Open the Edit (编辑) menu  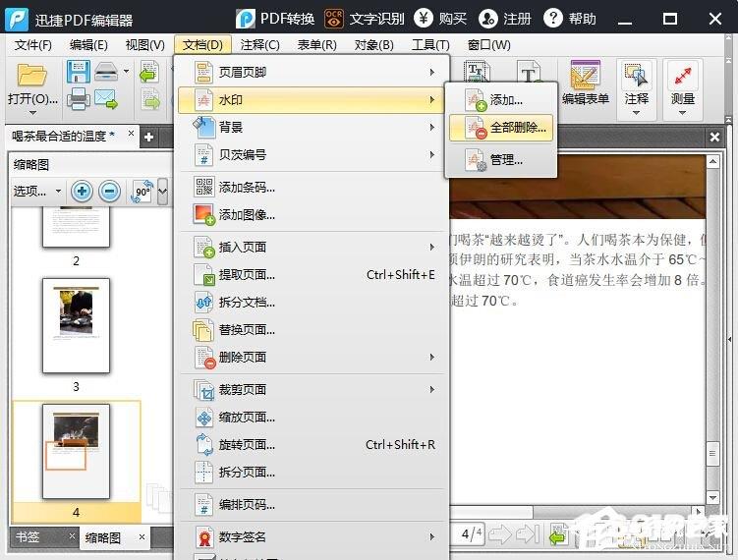pos(88,45)
